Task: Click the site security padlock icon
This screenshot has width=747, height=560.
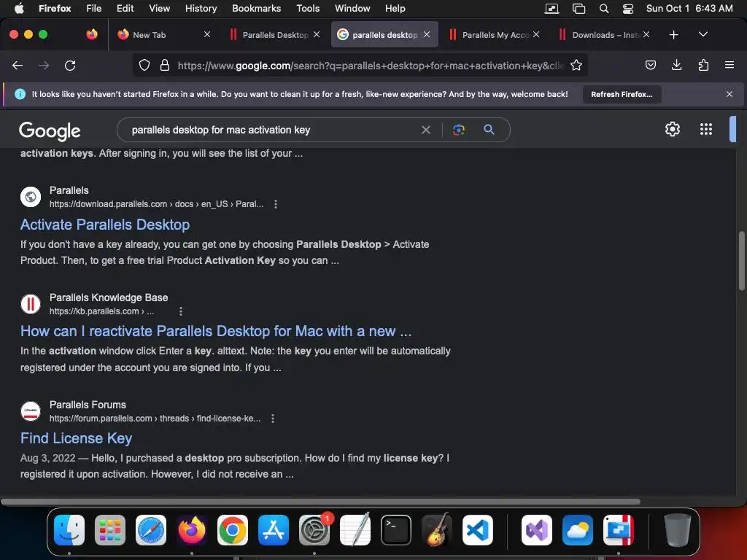Action: [x=165, y=65]
